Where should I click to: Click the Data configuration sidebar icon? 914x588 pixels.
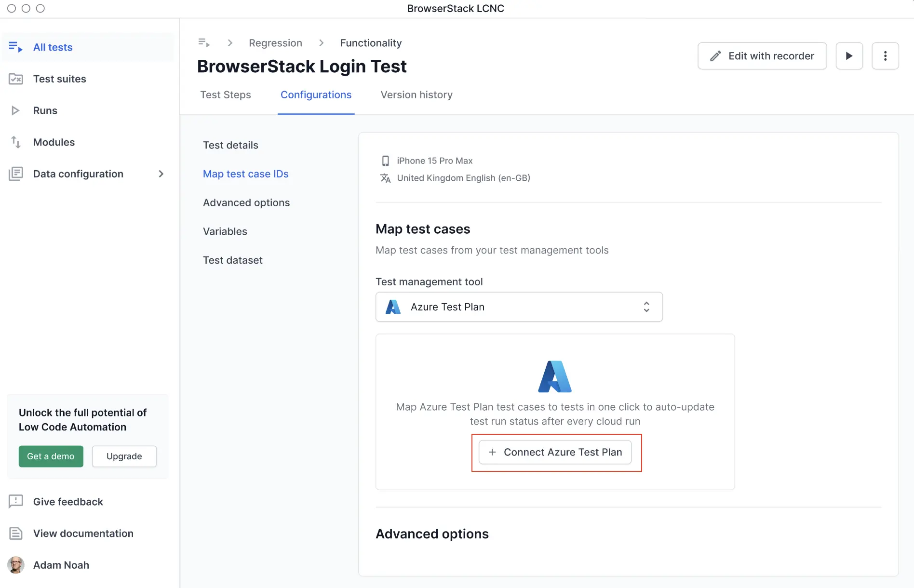[16, 174]
